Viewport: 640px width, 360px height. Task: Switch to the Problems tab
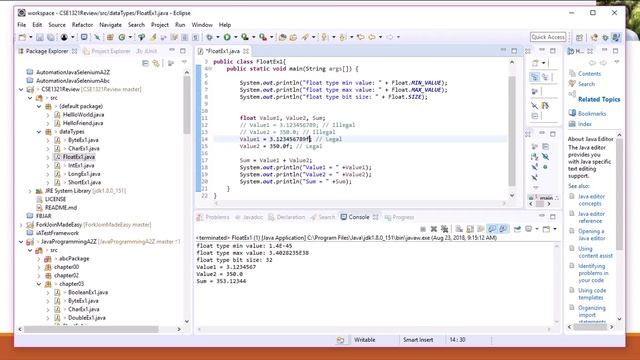point(213,217)
